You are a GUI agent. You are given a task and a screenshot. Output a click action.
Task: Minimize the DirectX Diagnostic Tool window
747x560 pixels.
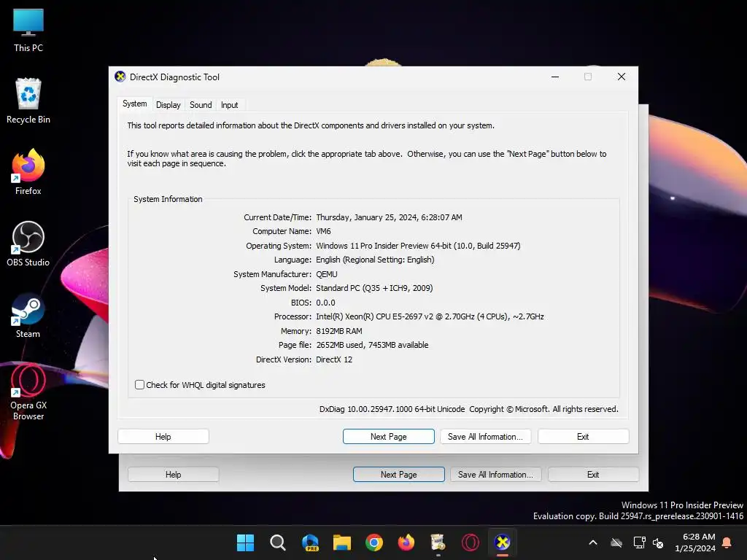click(555, 77)
